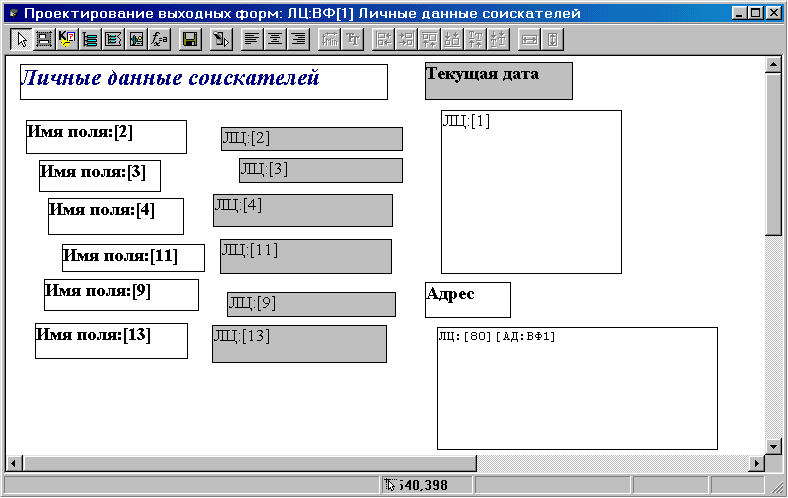Screen dimensions: 788x498
Task: Click the 'Имя поля:[9]' label box
Action: [121, 295]
